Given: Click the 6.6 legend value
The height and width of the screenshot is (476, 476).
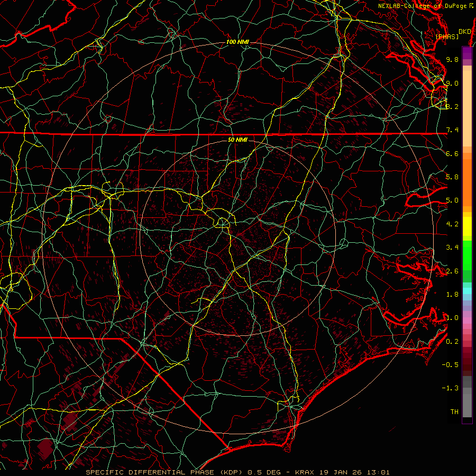Looking at the screenshot, I should click(x=452, y=153).
